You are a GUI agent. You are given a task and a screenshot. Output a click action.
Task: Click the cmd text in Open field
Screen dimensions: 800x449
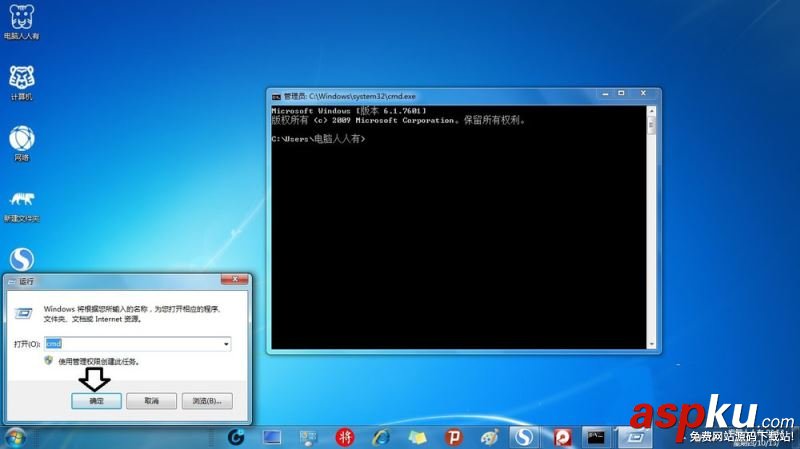(x=54, y=344)
